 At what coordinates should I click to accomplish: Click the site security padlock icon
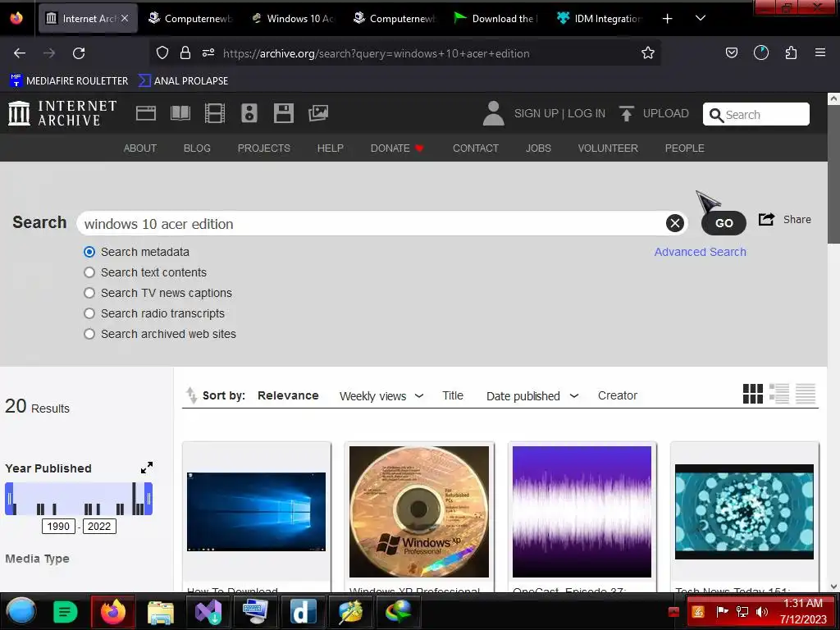[185, 52]
